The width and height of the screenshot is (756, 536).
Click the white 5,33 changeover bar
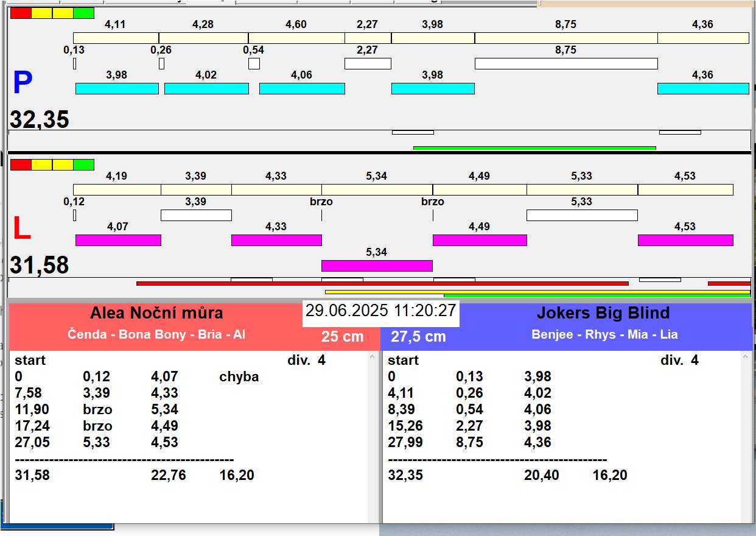coord(582,215)
